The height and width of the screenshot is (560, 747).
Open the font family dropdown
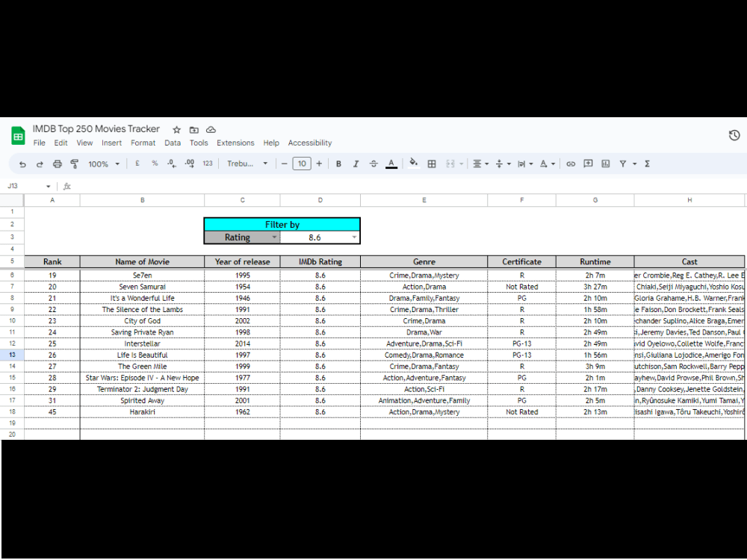[247, 164]
